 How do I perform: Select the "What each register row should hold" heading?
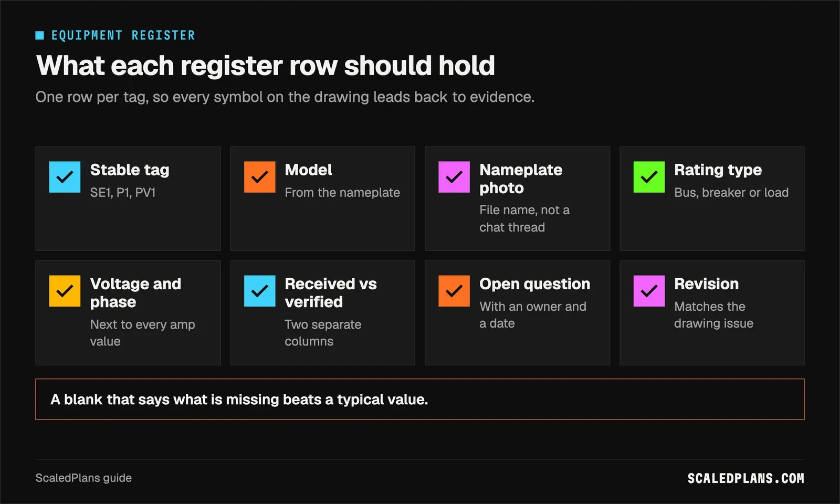tap(266, 66)
